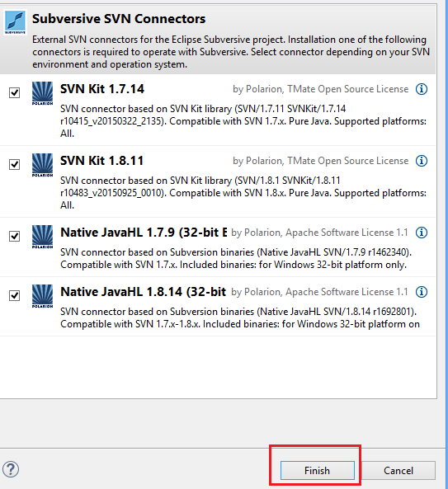
Task: Click description mentioning SVN/1.8.14 r1692801
Action: pyautogui.click(x=240, y=317)
